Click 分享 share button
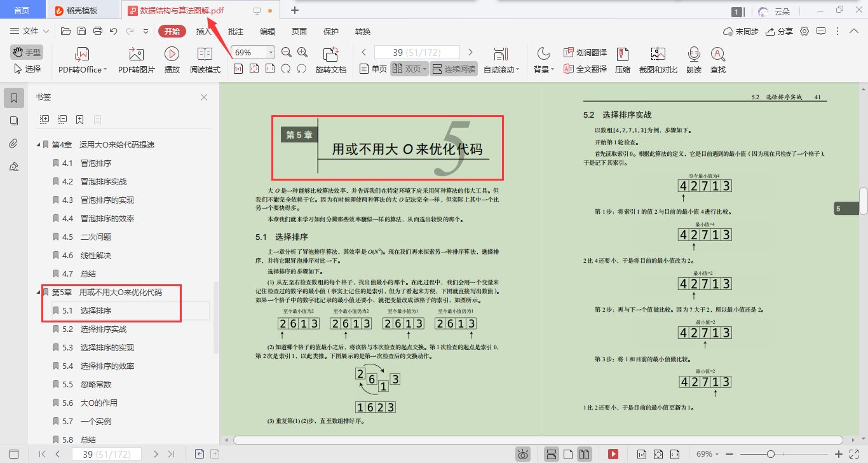The width and height of the screenshot is (868, 463). (x=780, y=31)
